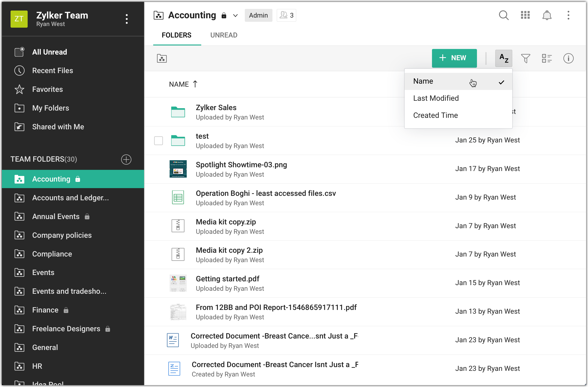
Task: Open the apps grid icon
Action: tap(525, 15)
